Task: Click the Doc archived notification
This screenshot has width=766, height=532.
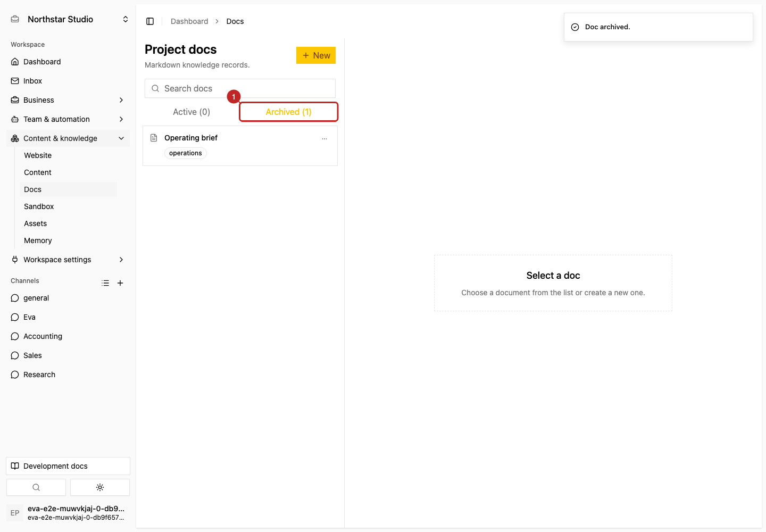Action: [x=659, y=27]
